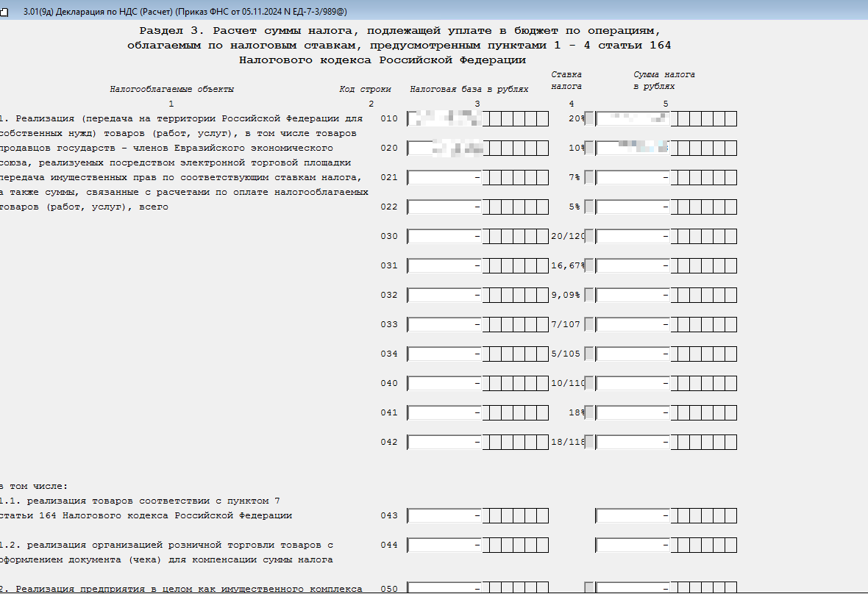The image size is (868, 594).
Task: Click the tax amount field for line 022
Action: pos(633,207)
